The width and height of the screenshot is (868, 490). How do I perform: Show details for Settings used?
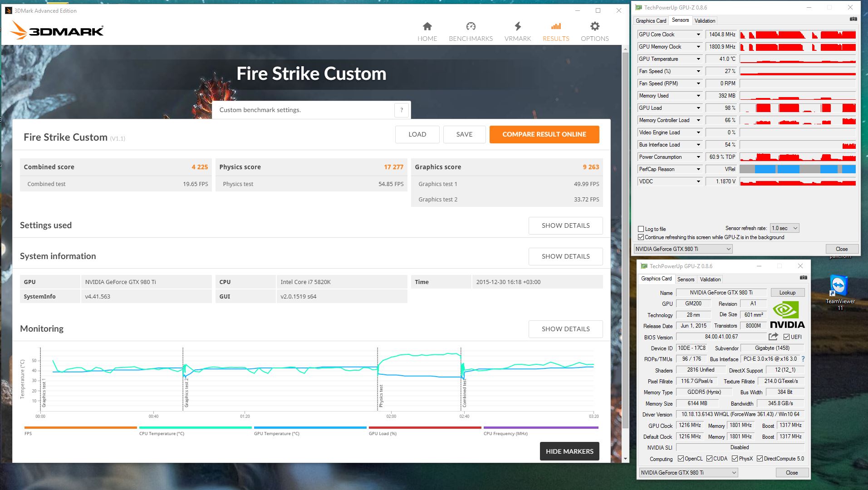pos(565,225)
